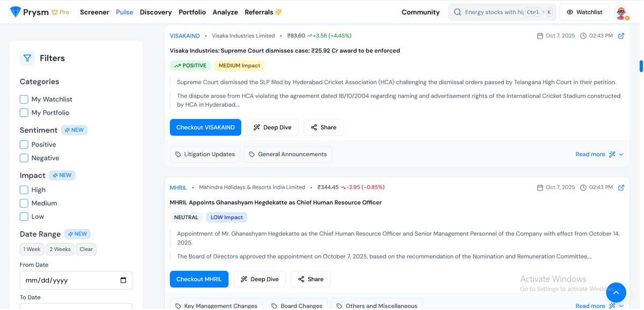Click the Others and Miscellaneous tag
The image size is (644, 310).
(x=377, y=305)
